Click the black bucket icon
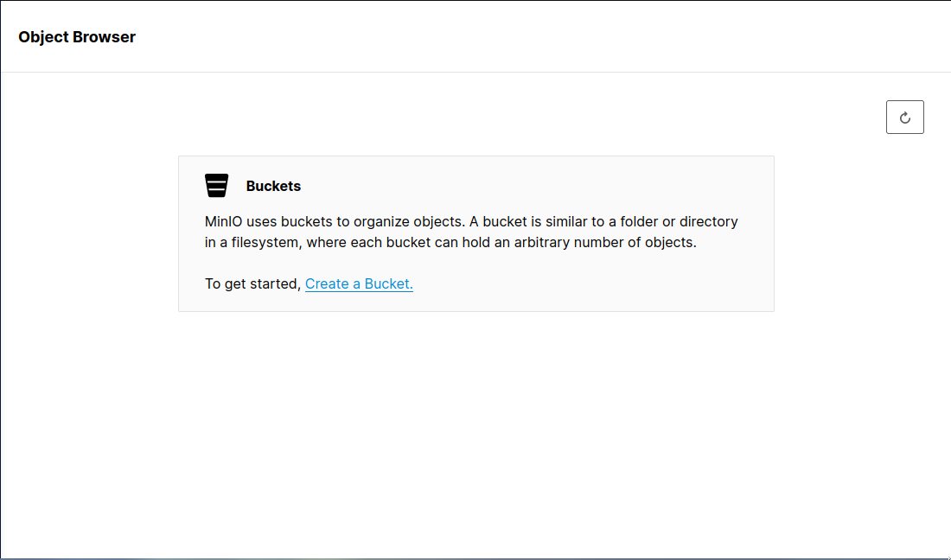 pyautogui.click(x=217, y=186)
